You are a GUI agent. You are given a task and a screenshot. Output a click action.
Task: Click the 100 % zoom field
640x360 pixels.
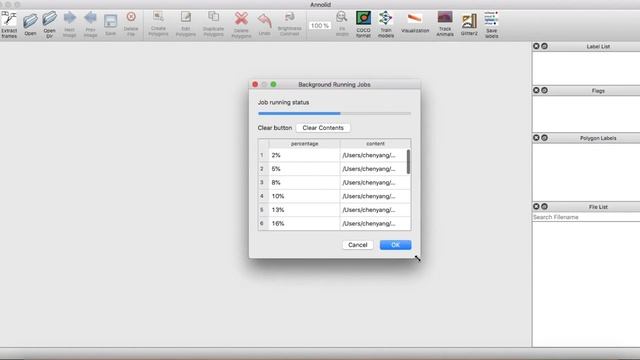[x=319, y=25]
